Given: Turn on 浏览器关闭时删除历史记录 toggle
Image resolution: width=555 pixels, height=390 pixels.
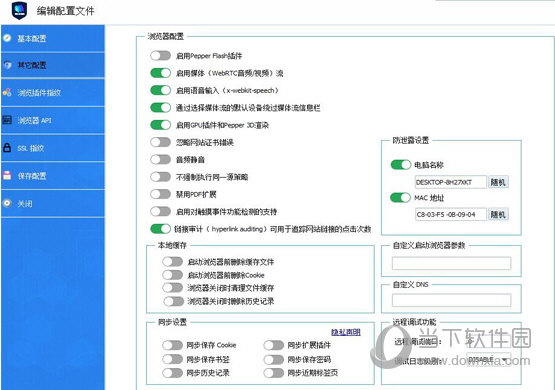Looking at the screenshot, I should [x=173, y=301].
